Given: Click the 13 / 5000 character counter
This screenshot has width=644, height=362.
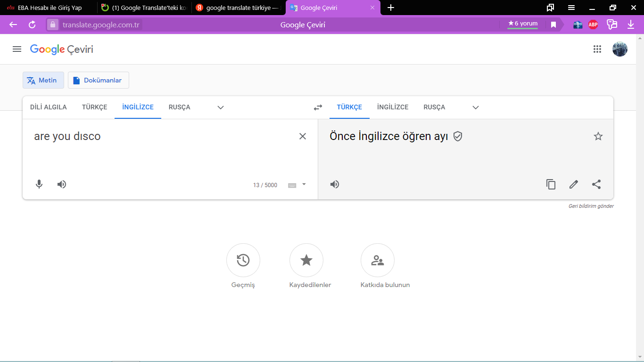Looking at the screenshot, I should point(265,185).
